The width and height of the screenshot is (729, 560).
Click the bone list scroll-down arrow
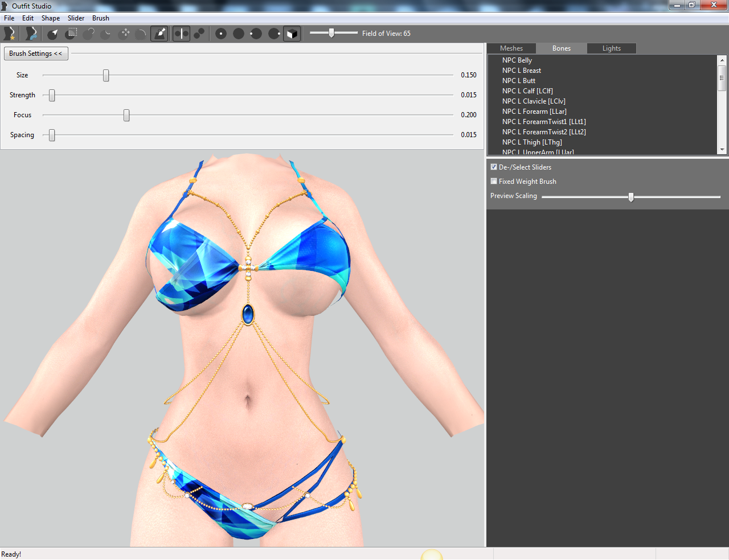point(722,150)
